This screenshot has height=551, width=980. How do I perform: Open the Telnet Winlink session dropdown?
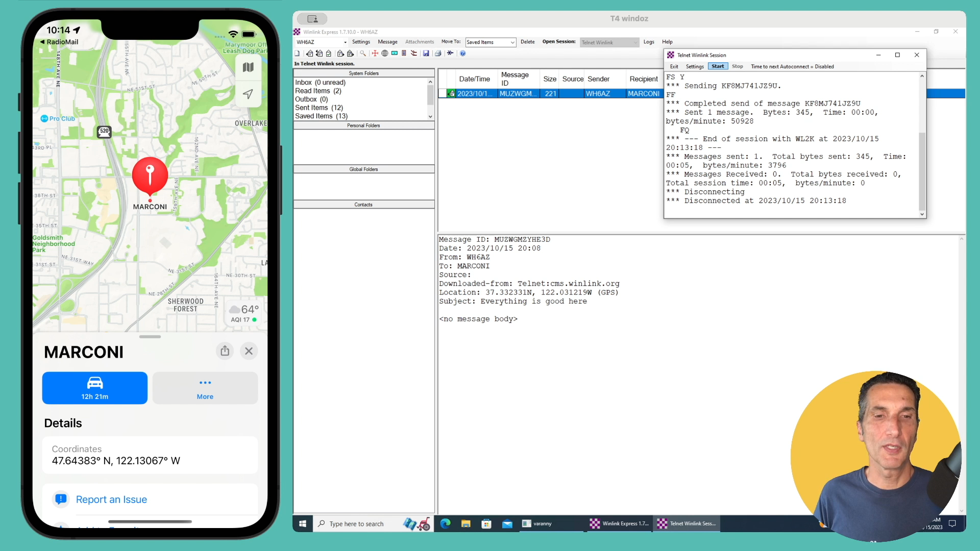[x=635, y=42]
